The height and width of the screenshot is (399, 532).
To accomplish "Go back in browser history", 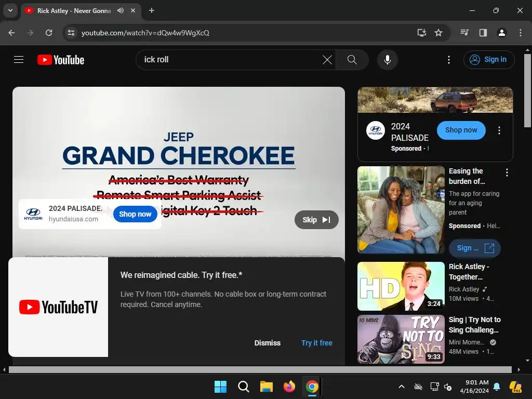I will click(11, 33).
